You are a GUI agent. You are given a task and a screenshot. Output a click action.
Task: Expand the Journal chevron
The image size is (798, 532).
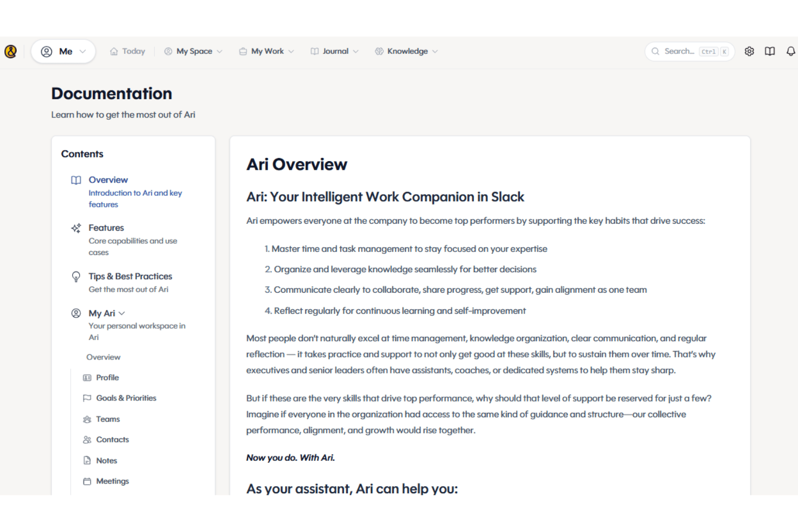point(356,52)
